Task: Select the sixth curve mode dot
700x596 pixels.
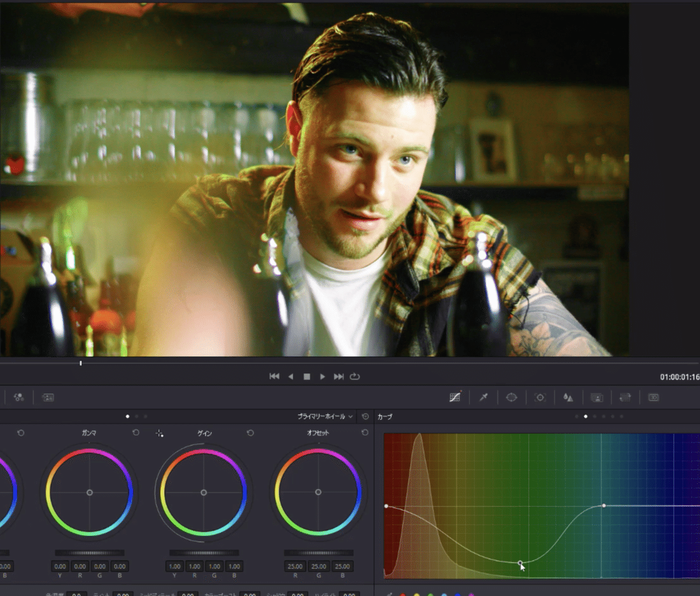Action: pyautogui.click(x=621, y=416)
